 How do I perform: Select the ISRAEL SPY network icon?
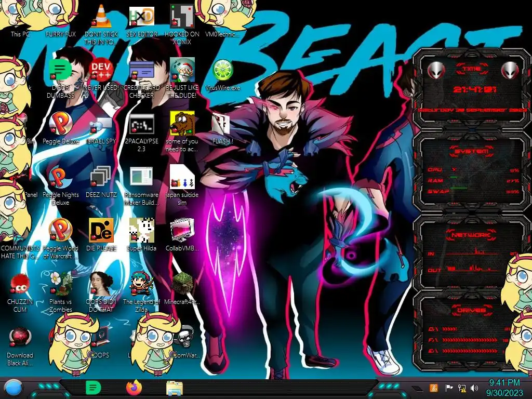pos(101,124)
